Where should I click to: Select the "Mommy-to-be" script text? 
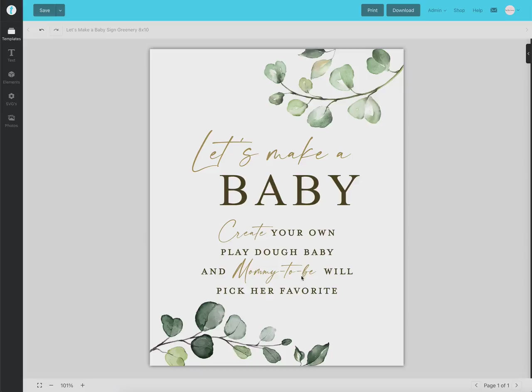point(274,271)
